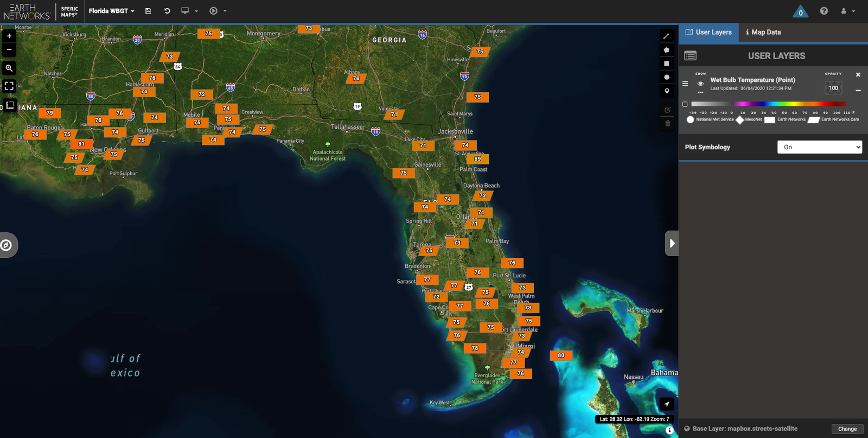Save the current map with floppy icon
868x438 pixels.
148,11
